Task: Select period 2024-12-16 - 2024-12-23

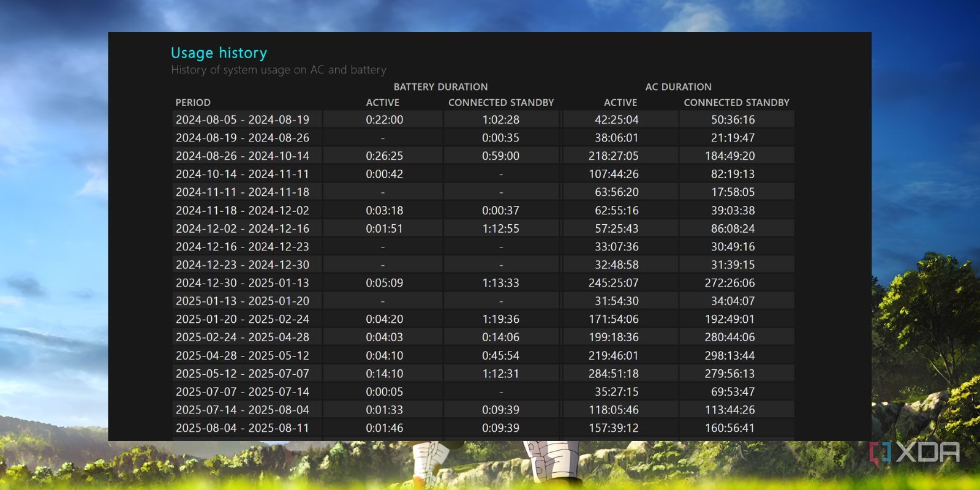Action: tap(243, 246)
